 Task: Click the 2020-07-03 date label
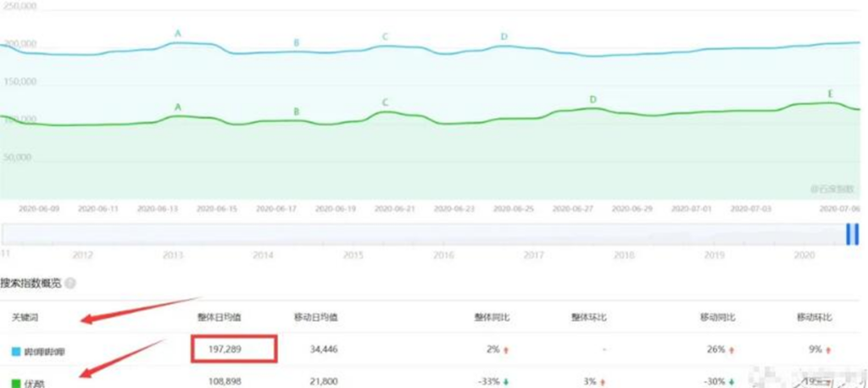point(751,208)
